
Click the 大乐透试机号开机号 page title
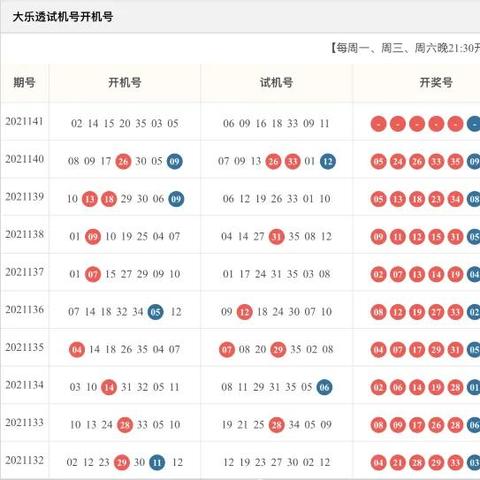63,17
